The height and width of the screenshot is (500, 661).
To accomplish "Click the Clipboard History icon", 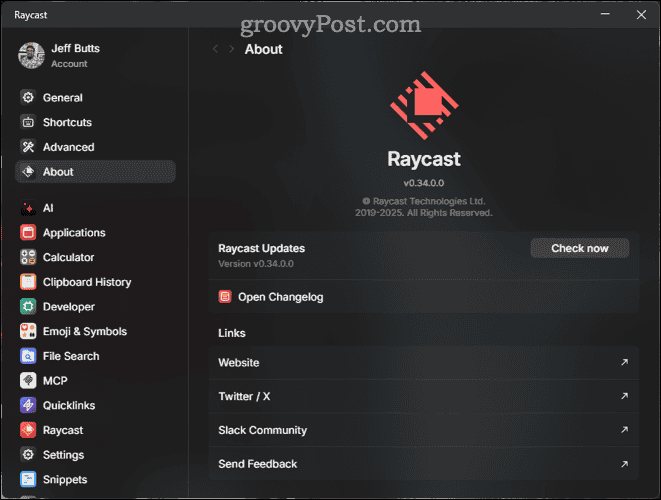I will pyautogui.click(x=28, y=282).
